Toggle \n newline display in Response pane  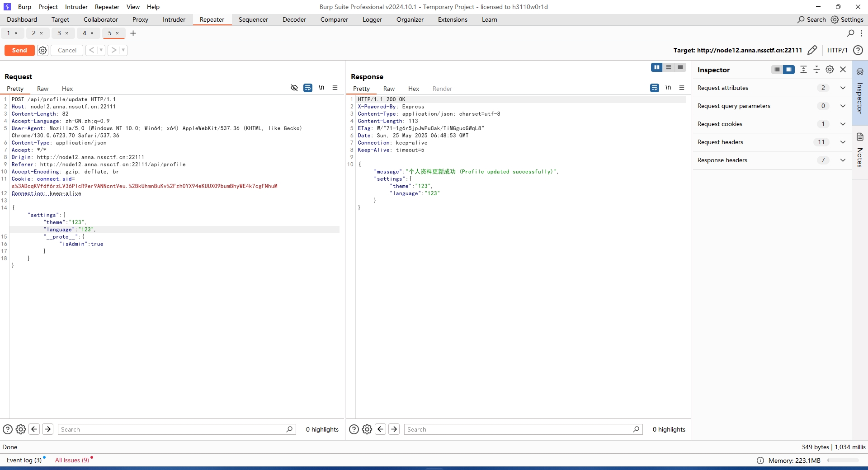[668, 88]
